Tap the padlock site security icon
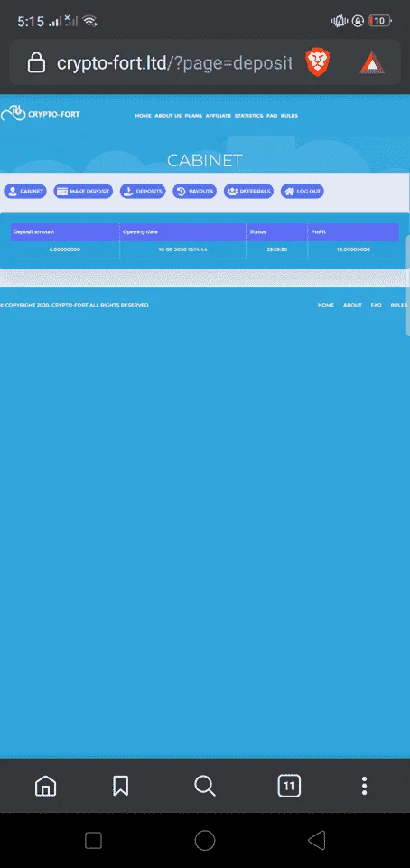This screenshot has height=868, width=410. click(36, 62)
